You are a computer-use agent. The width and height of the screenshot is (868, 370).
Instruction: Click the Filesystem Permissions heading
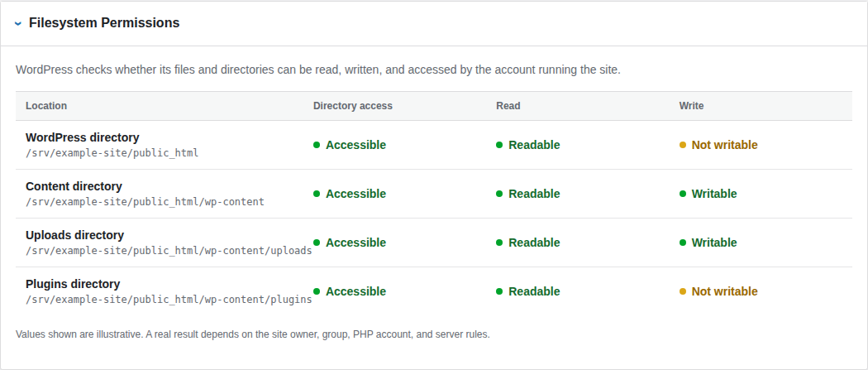coord(104,22)
